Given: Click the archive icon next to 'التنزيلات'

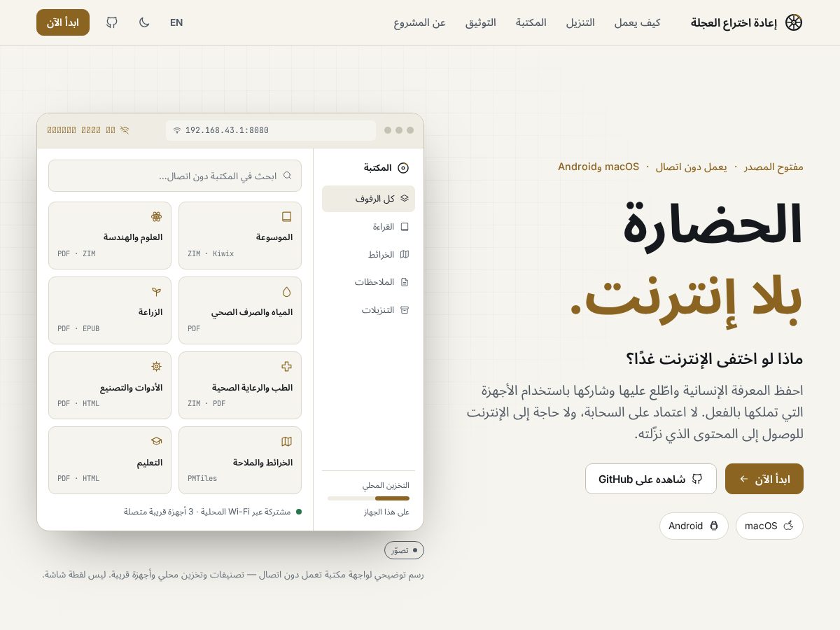Looking at the screenshot, I should coord(405,310).
